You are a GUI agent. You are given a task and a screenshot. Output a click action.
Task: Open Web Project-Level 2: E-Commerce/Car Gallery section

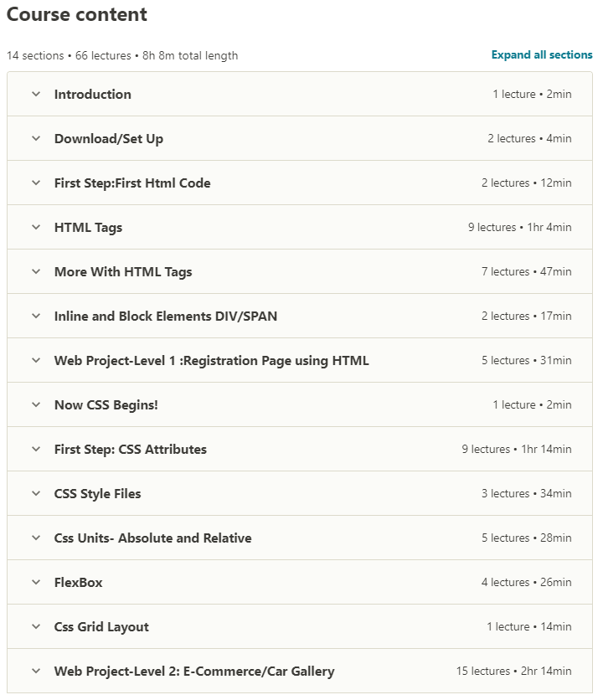[194, 671]
